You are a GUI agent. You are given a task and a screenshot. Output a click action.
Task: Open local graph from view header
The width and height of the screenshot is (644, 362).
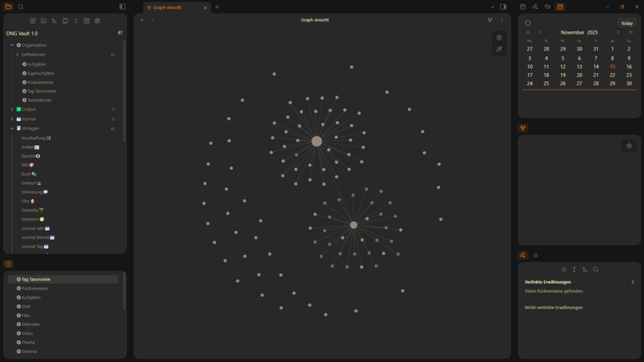[x=490, y=20]
